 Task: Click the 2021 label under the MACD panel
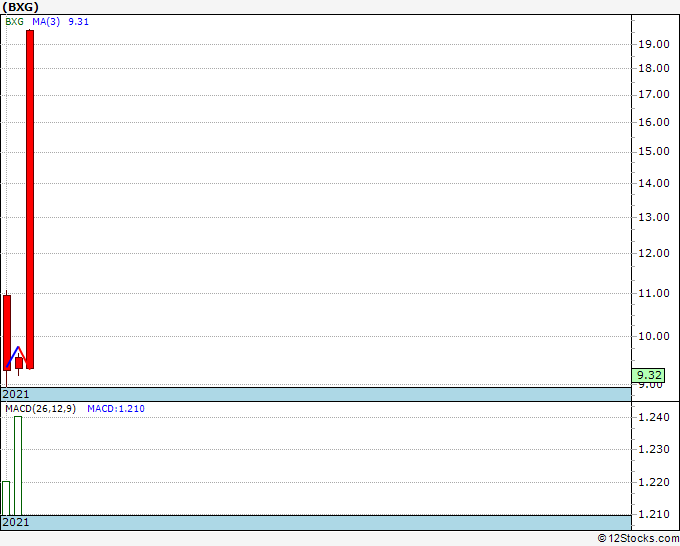pyautogui.click(x=16, y=522)
